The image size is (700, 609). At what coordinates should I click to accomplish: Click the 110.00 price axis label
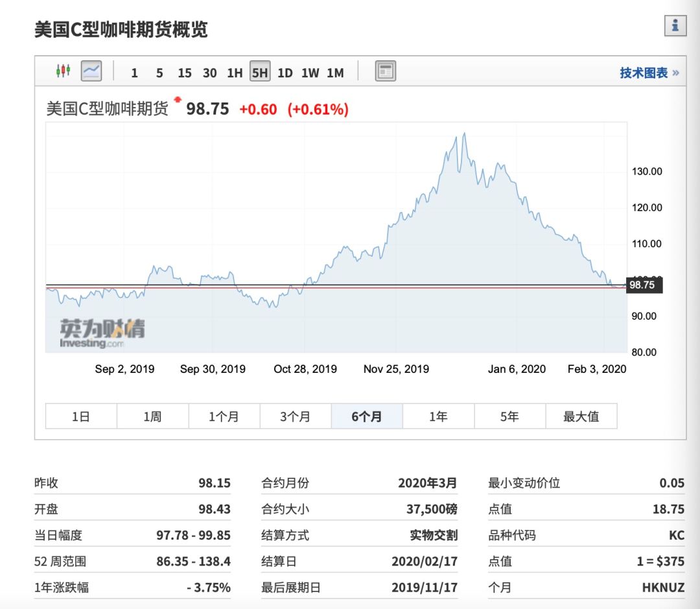tap(647, 243)
